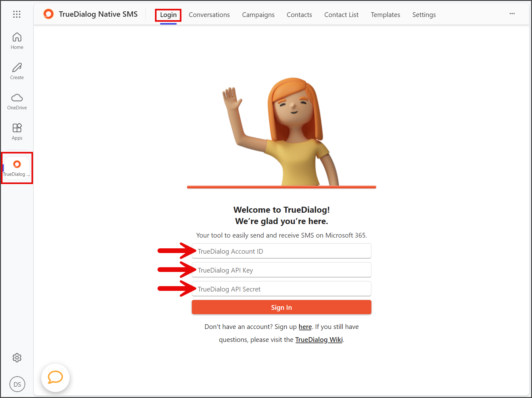
Task: Switch to the Conversations tab
Action: pos(209,15)
